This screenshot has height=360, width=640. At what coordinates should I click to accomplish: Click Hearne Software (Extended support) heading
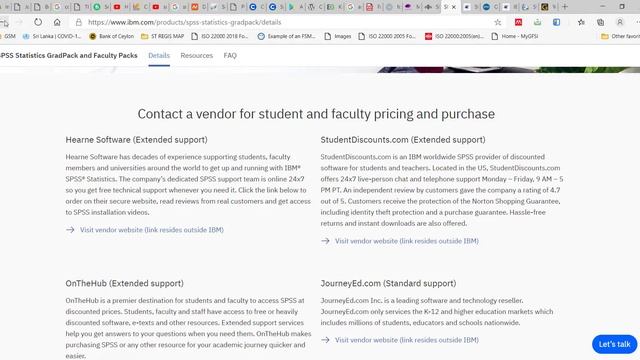pos(136,140)
